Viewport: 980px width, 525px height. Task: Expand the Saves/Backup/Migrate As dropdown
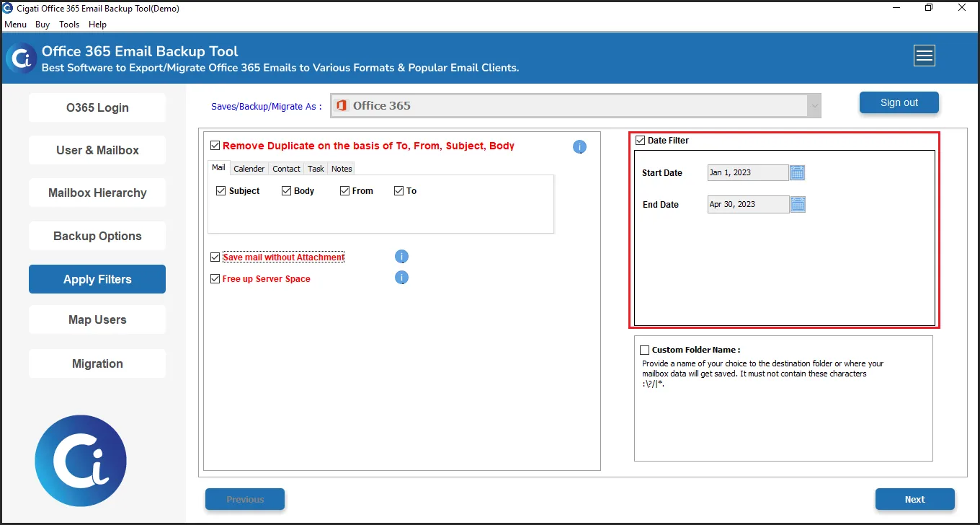click(x=814, y=106)
